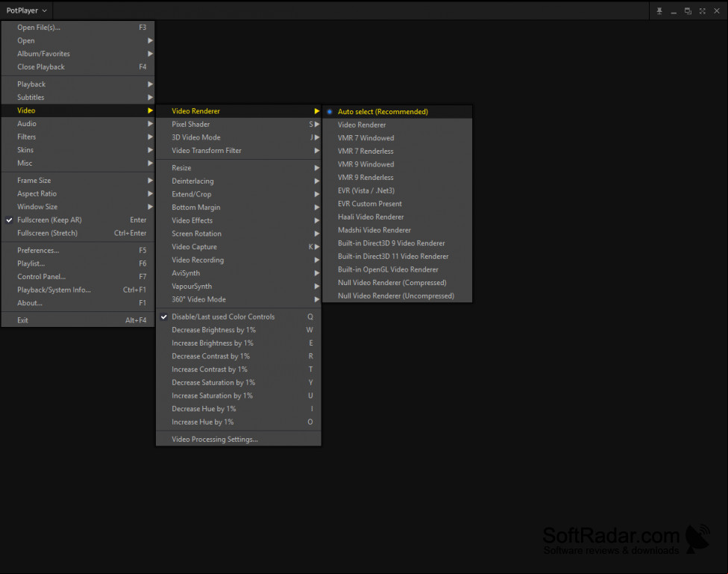Select Null Video Renderer (Compressed)
728x574 pixels.
pyautogui.click(x=398, y=283)
